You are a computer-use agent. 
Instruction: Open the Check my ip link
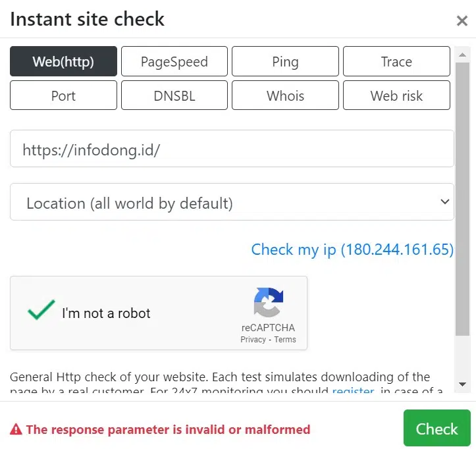coord(352,250)
